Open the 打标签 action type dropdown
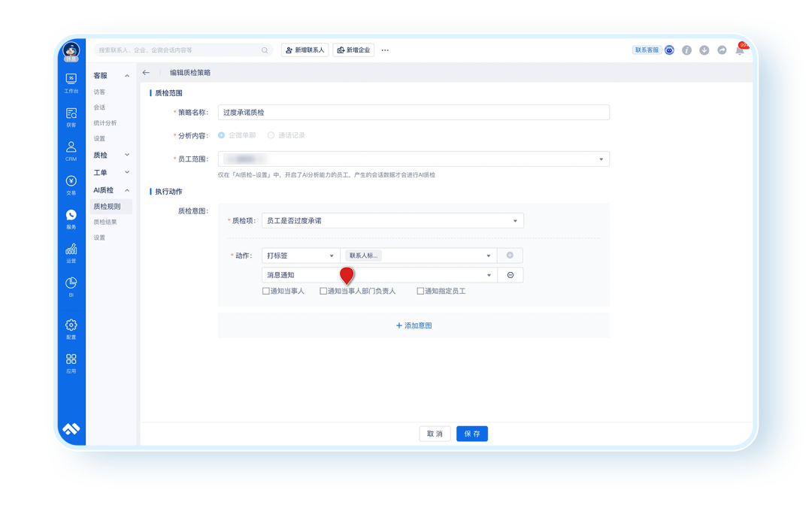812x505 pixels. 301,255
